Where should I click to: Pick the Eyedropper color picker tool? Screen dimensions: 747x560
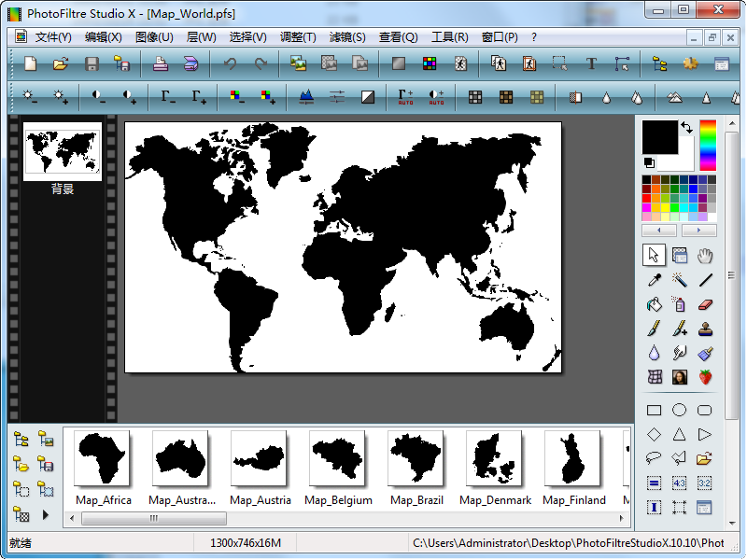coord(655,279)
